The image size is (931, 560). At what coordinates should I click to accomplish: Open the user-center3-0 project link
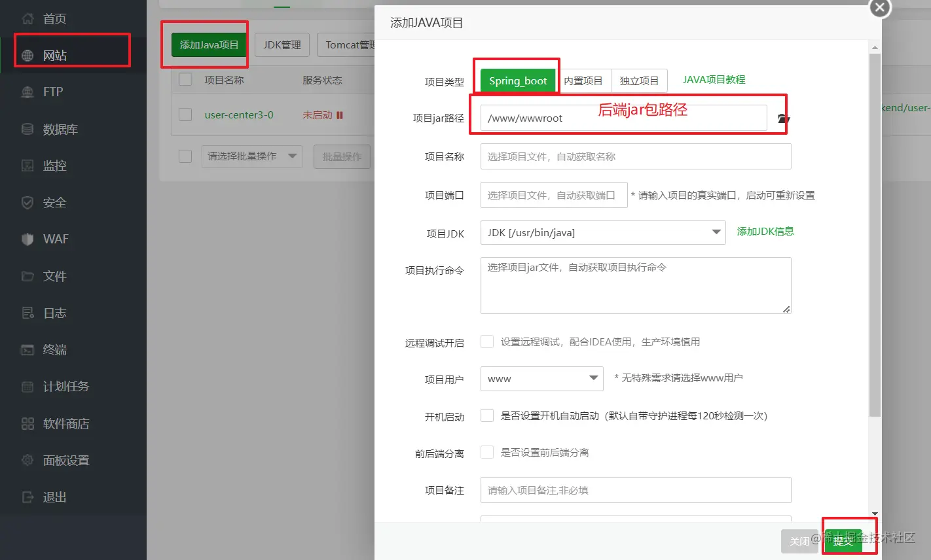click(239, 115)
